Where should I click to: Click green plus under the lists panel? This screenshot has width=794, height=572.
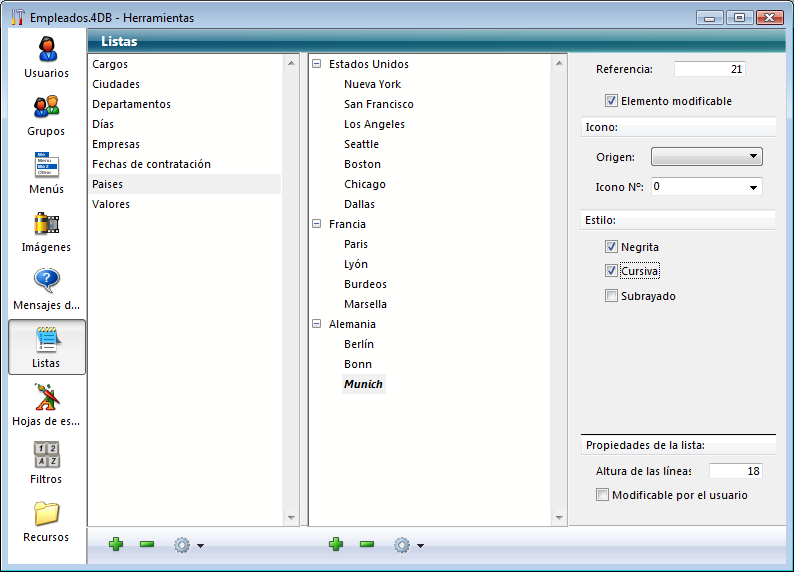[x=116, y=544]
